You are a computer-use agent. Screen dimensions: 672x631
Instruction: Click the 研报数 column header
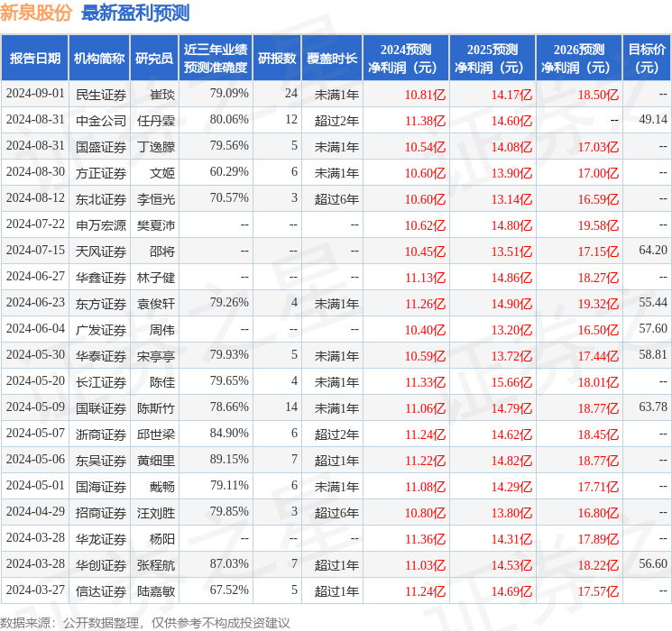click(277, 59)
